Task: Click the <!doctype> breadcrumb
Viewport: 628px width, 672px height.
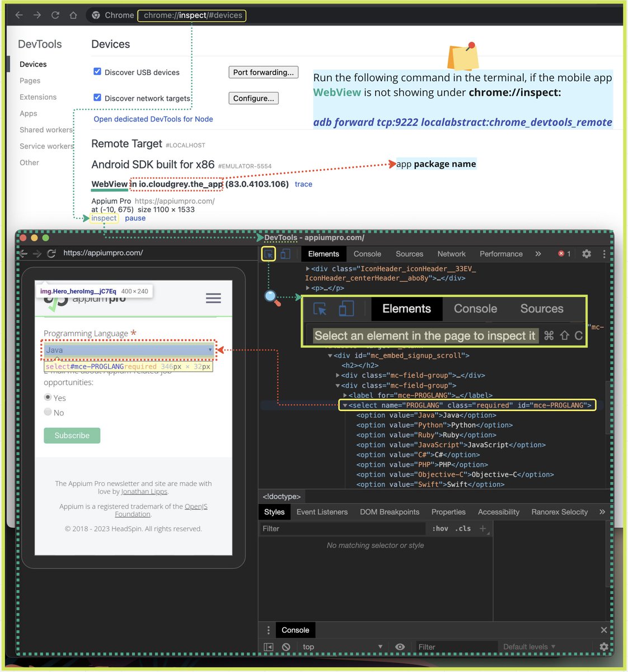Action: (282, 497)
